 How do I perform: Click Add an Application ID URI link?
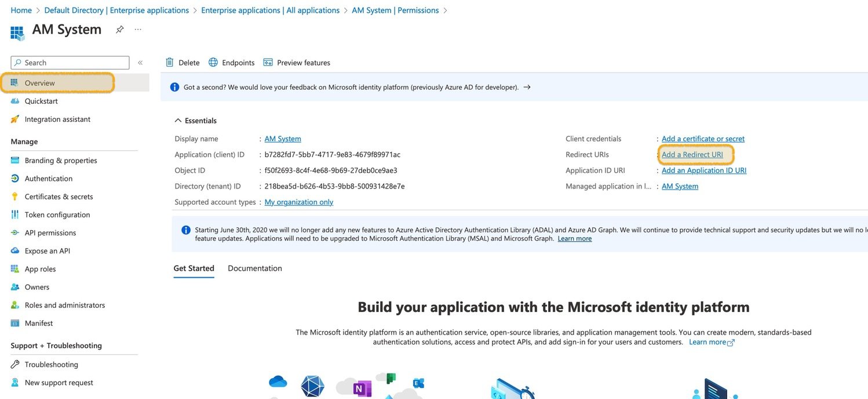pyautogui.click(x=704, y=170)
